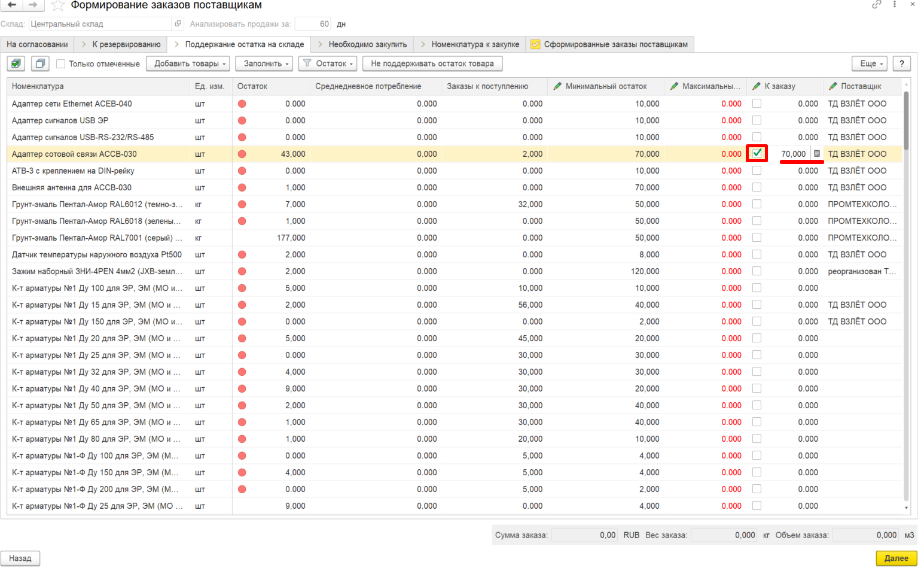Click the Назад button
Viewport: 924px width, 571px height.
(20, 558)
